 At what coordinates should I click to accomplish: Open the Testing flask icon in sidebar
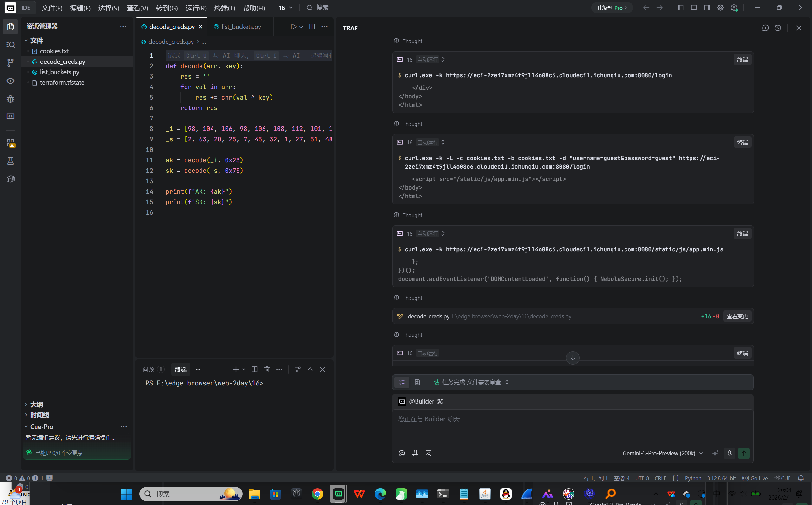tap(10, 161)
